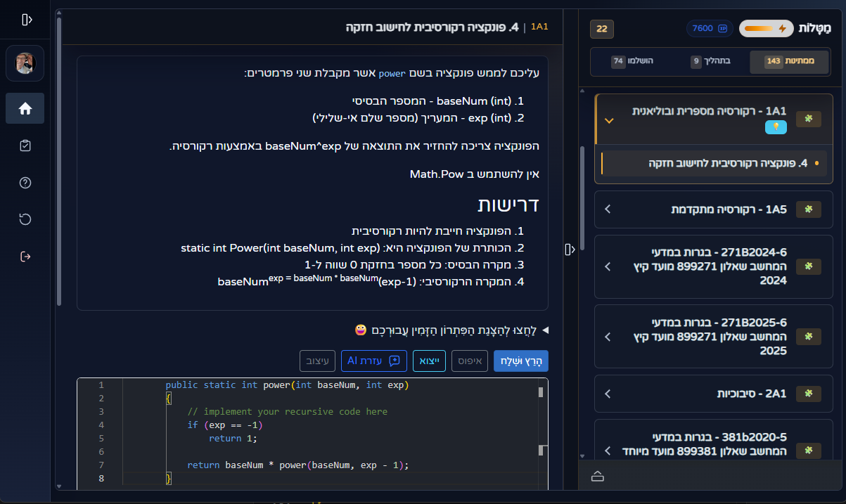Click the puzzle icon of group 1A5

click(x=808, y=209)
